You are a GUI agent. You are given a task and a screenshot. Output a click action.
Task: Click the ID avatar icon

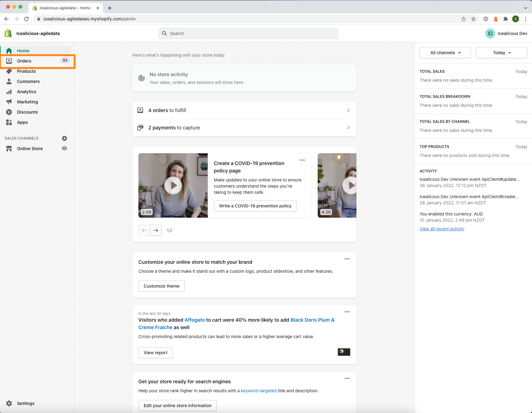pyautogui.click(x=490, y=33)
